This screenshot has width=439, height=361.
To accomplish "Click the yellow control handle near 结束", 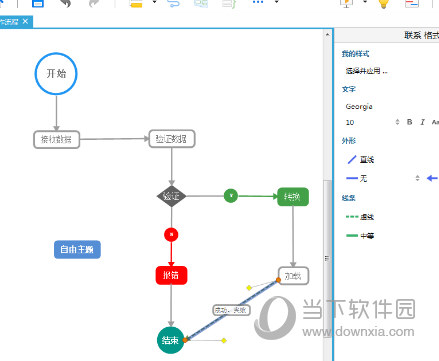I will pos(224,340).
